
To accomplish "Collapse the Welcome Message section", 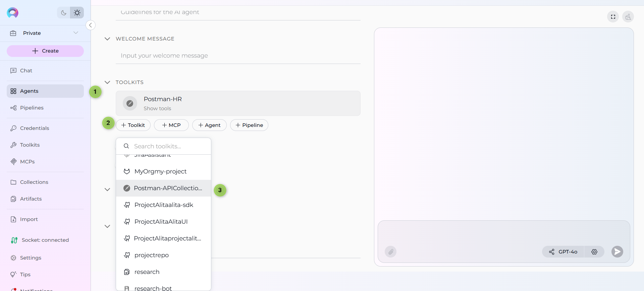I will [x=107, y=39].
